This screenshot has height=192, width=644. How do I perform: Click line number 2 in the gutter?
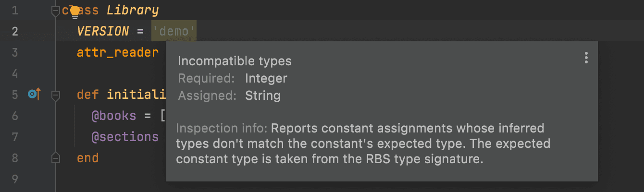[14, 32]
